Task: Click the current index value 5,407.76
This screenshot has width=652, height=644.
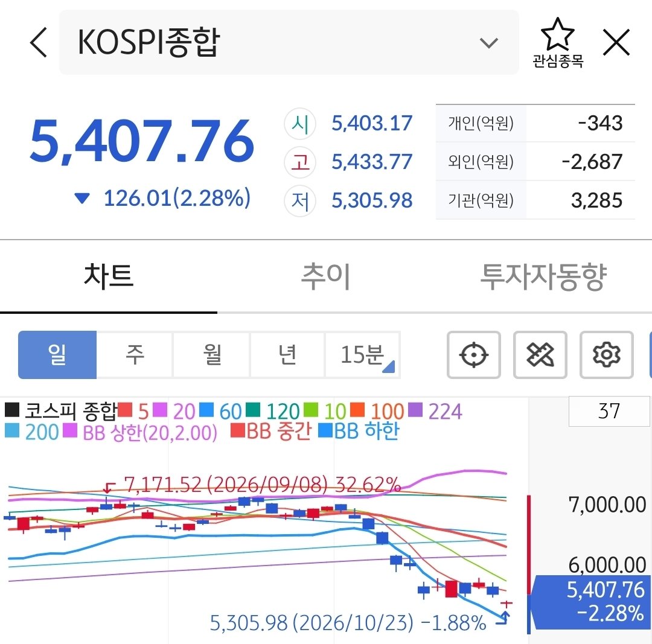Action: point(142,141)
